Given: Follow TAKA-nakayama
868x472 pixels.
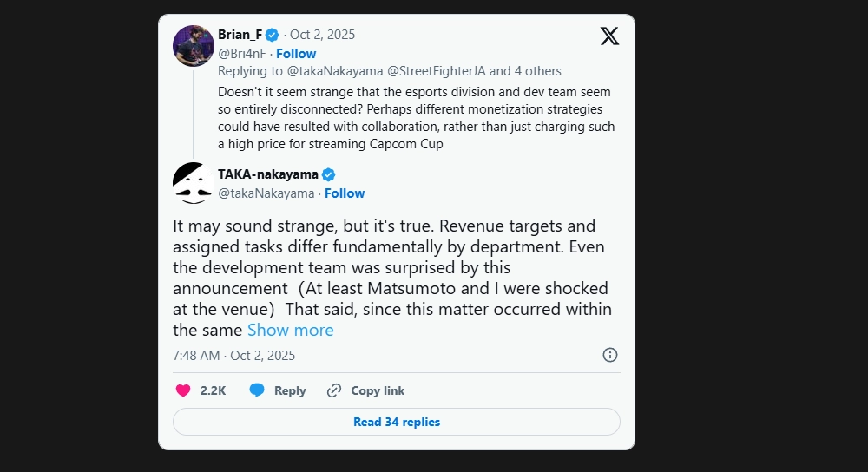Looking at the screenshot, I should point(345,193).
